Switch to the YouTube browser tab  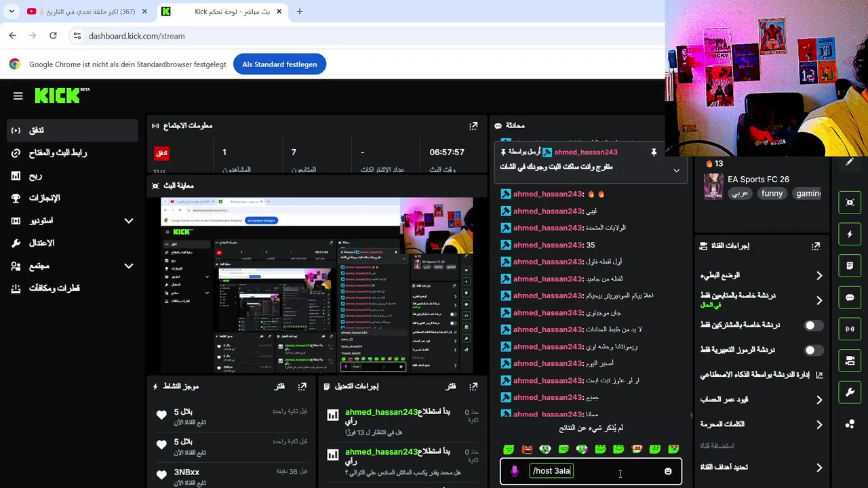pyautogui.click(x=87, y=12)
